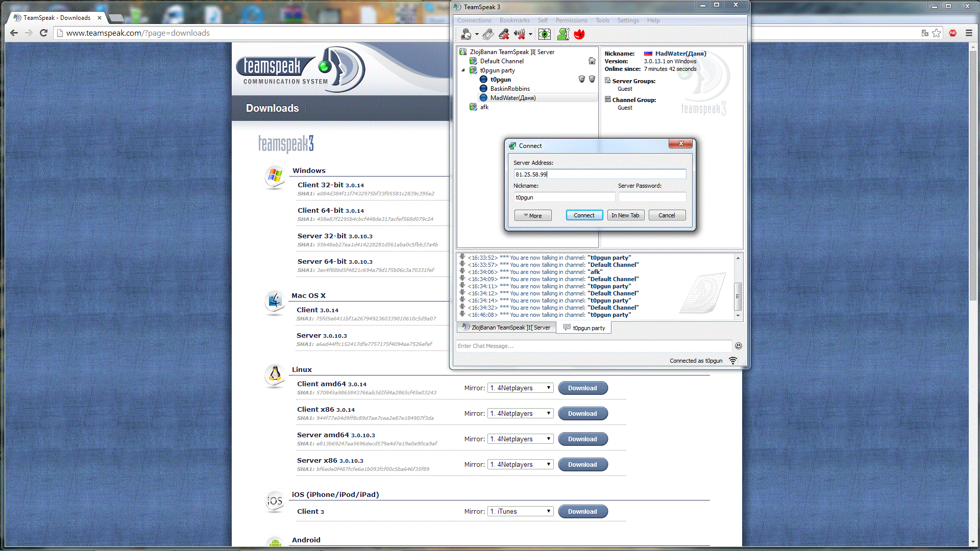Click the red tulip toolbar icon
This screenshot has height=551, width=980.
579,34
